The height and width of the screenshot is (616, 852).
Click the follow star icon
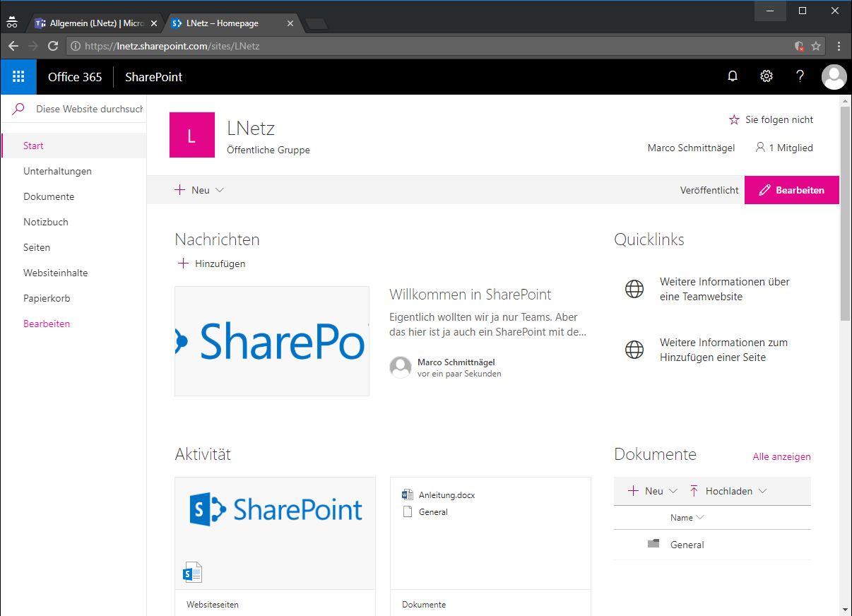pyautogui.click(x=734, y=119)
